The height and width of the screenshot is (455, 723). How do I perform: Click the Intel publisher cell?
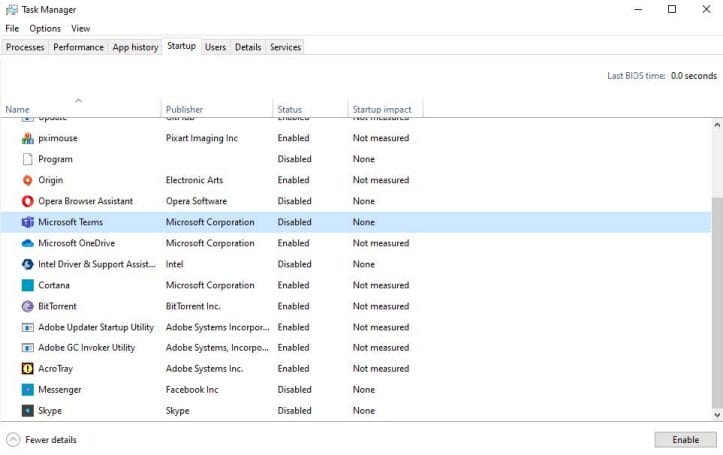(x=174, y=264)
